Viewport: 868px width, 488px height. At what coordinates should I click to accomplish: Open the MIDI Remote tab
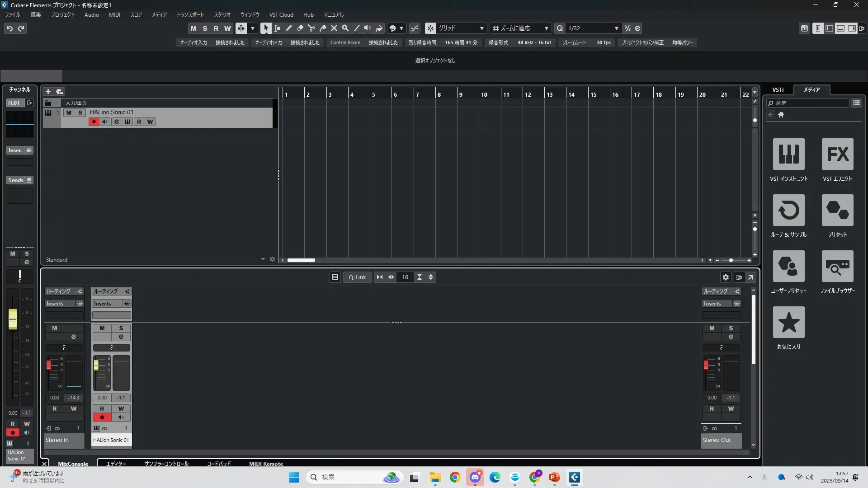(266, 464)
